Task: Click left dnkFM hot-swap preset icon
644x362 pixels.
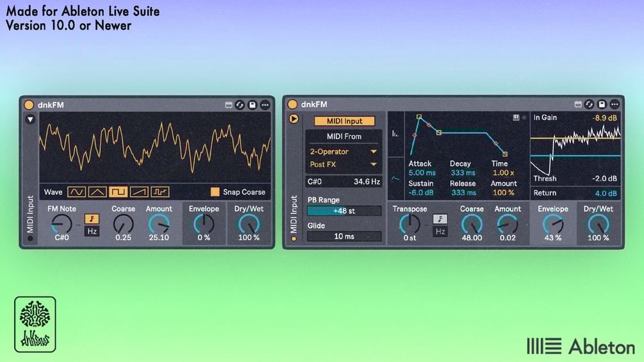Action: click(x=240, y=105)
